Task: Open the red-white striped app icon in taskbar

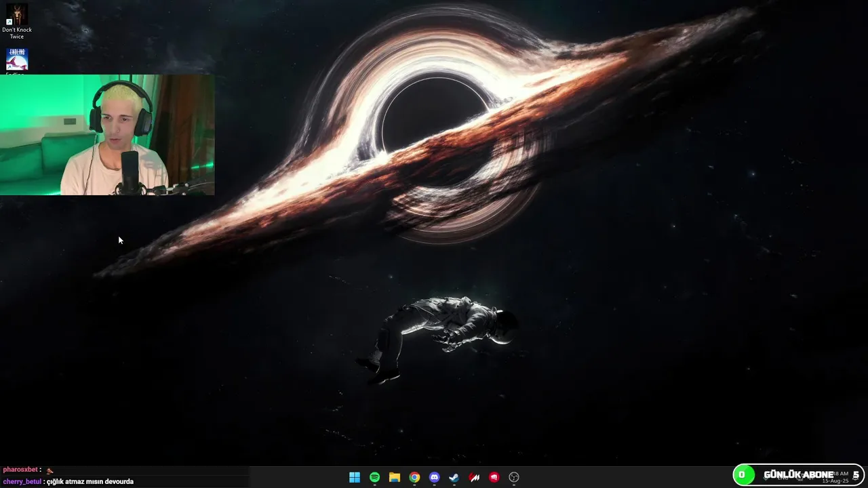Action: click(475, 477)
